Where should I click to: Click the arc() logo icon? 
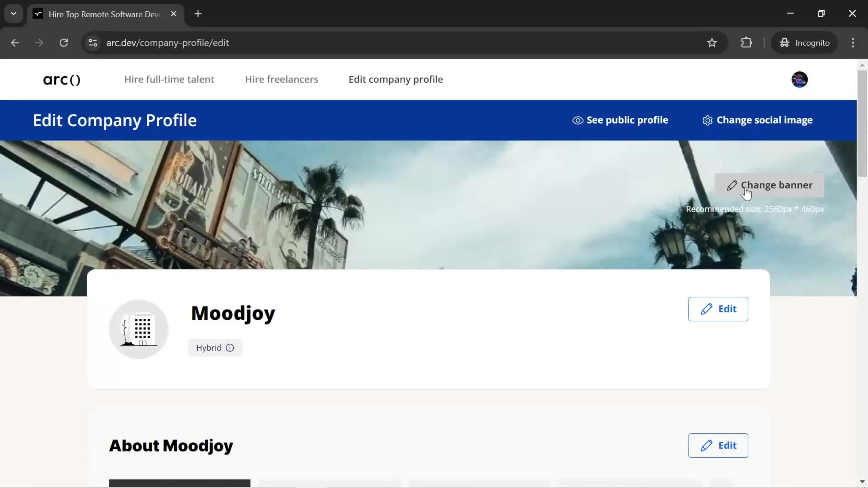click(x=61, y=79)
